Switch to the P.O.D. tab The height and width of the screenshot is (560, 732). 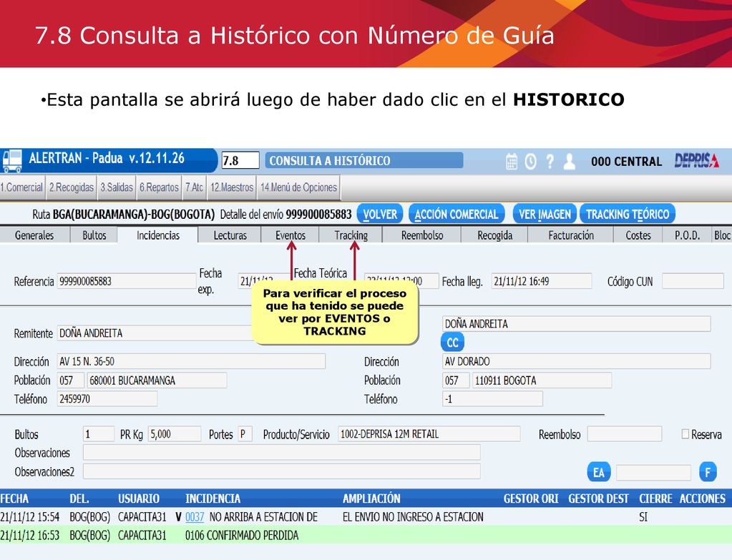(687, 235)
